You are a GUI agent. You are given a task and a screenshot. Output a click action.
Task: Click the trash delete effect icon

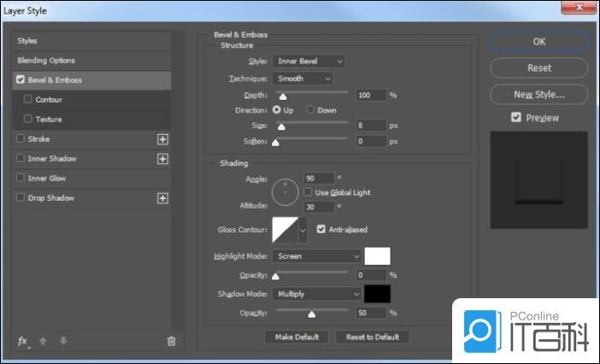[x=172, y=341]
